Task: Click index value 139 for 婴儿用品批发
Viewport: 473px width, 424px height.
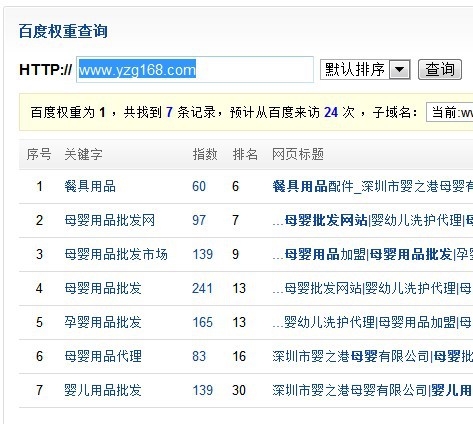Action: pos(203,390)
